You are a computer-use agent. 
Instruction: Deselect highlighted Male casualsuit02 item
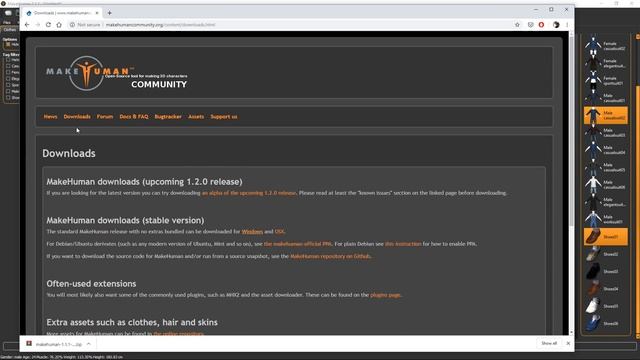(606, 115)
